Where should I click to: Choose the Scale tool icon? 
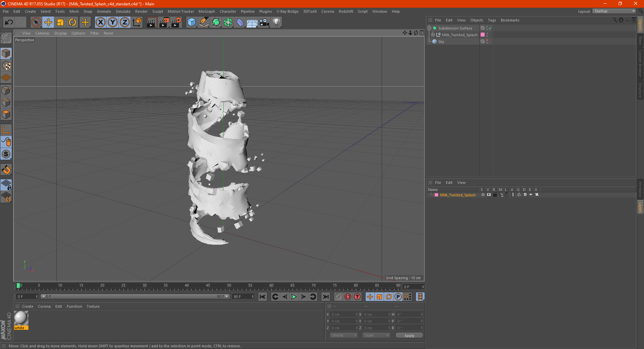coord(60,22)
